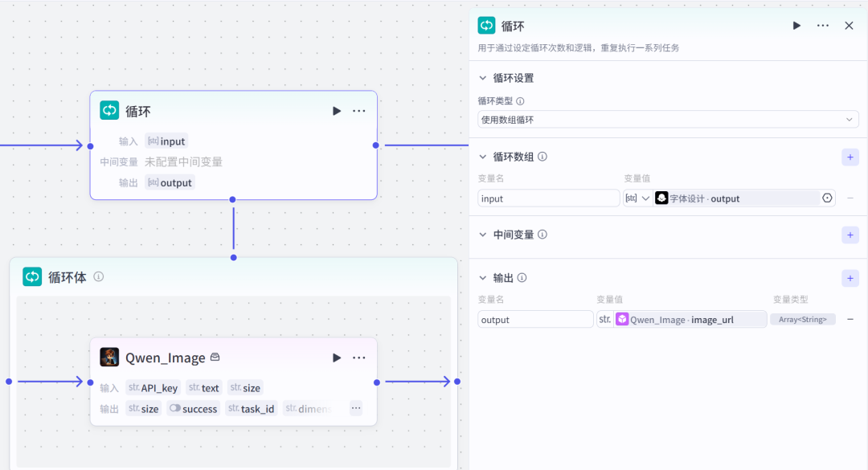This screenshot has height=470, width=868.
Task: Run the 循环 node from the canvas
Action: [x=337, y=111]
